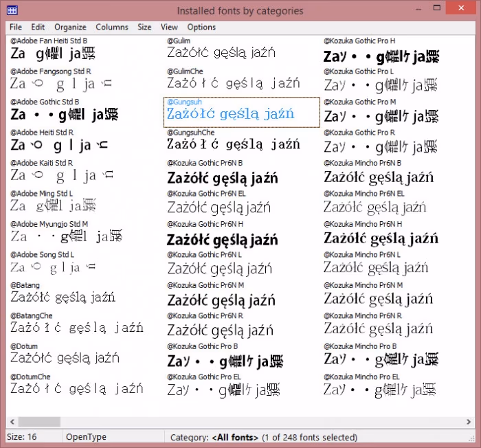This screenshot has width=481, height=448.
Task: Select the @Kozuka Gothic Pr6N M font
Action: [242, 295]
